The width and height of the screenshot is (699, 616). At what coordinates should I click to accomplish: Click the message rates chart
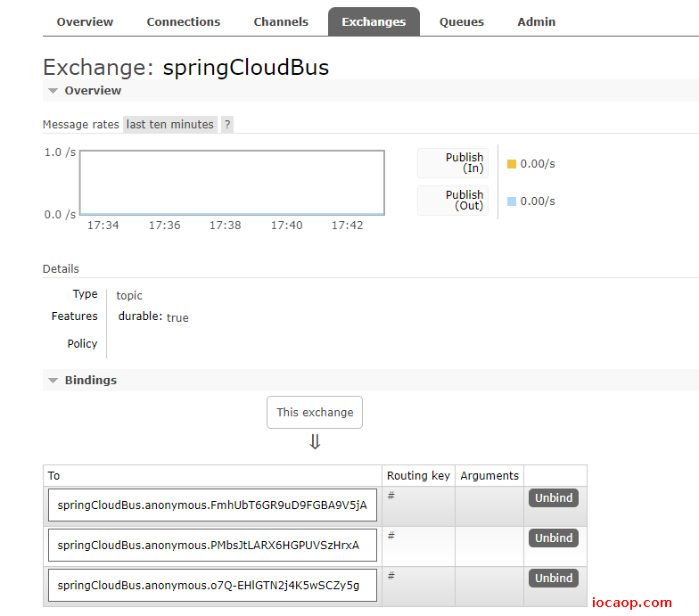click(x=232, y=183)
